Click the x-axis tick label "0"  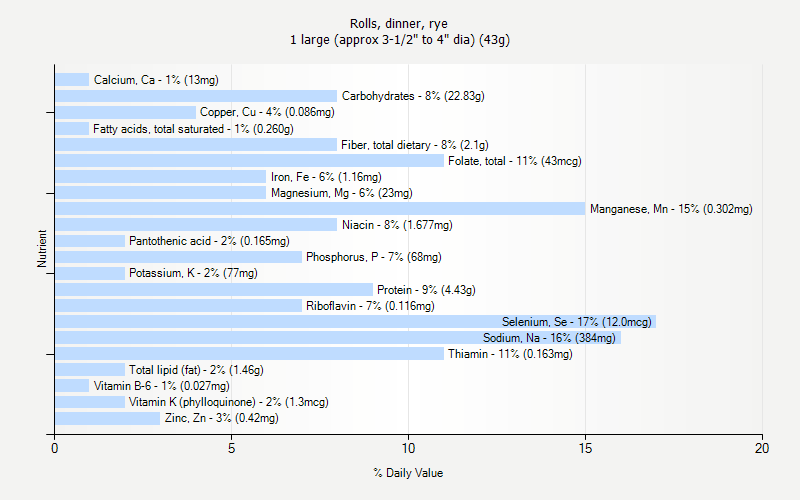(x=55, y=448)
